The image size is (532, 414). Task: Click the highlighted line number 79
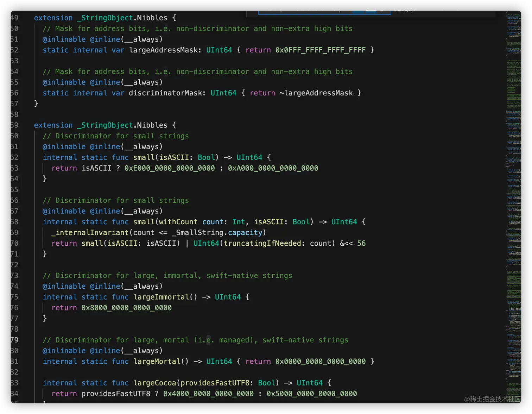click(14, 340)
